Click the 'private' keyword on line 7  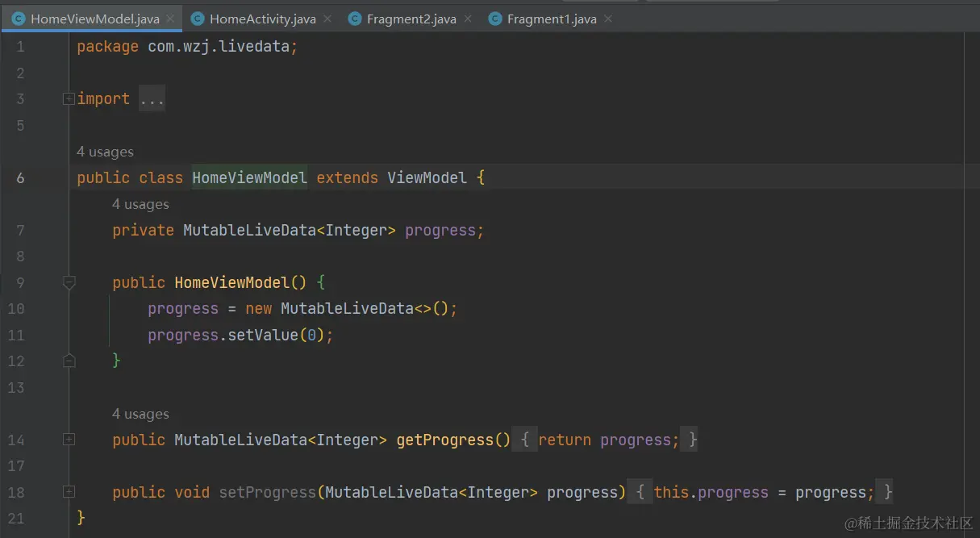click(x=143, y=230)
